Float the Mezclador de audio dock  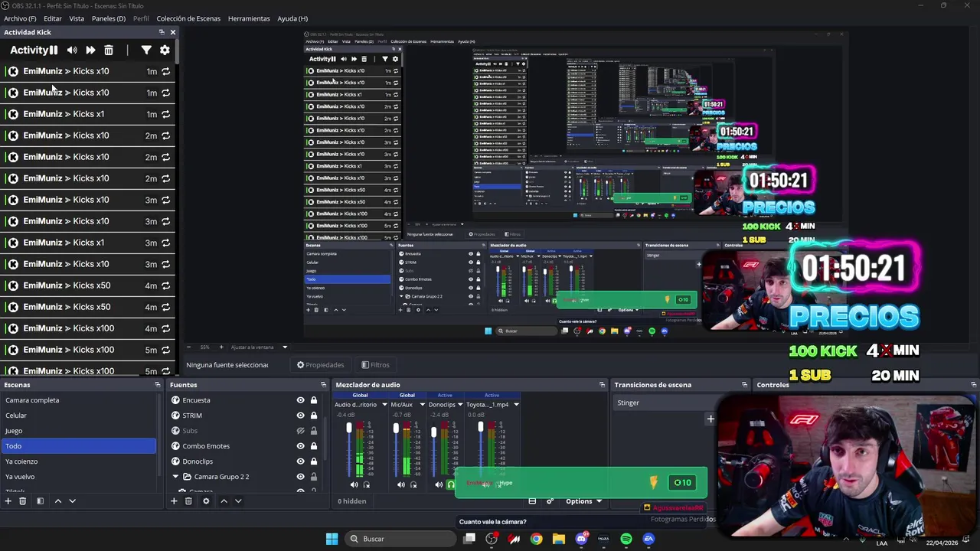click(x=603, y=385)
